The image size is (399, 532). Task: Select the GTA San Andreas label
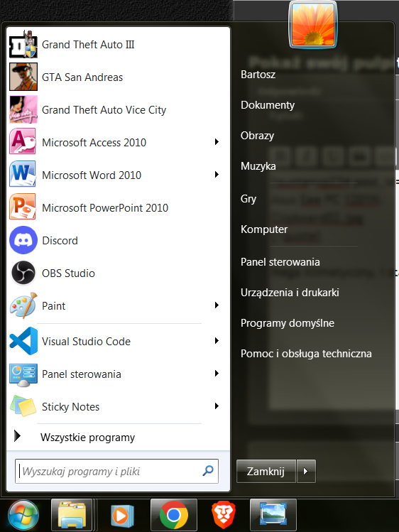pyautogui.click(x=82, y=77)
